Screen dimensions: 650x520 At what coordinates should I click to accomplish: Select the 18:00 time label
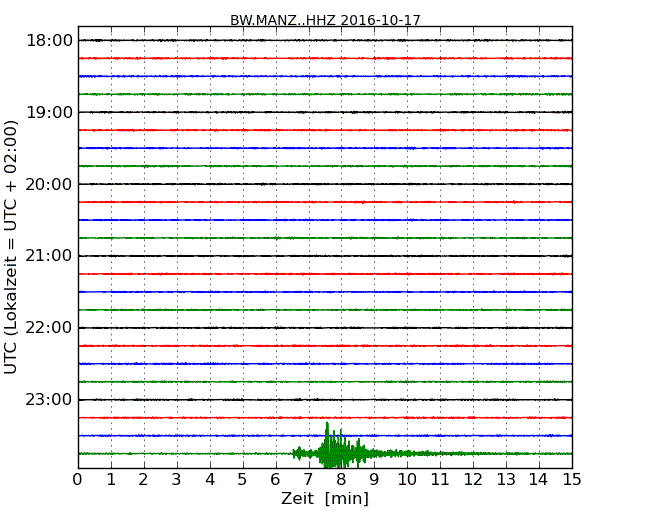pos(49,41)
